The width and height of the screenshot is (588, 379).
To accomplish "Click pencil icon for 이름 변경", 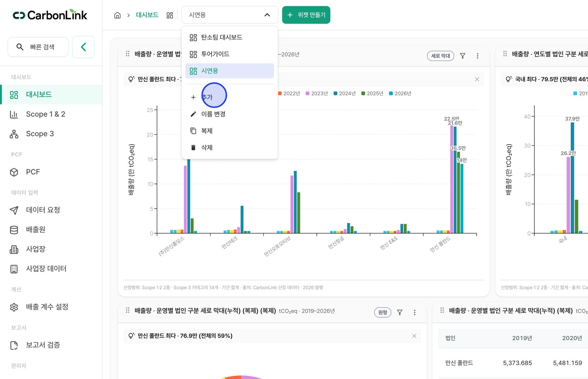I will point(193,114).
